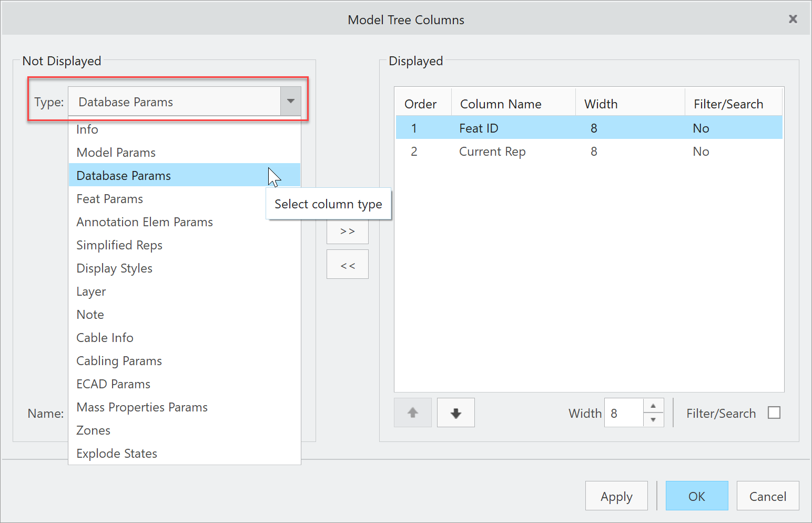The height and width of the screenshot is (523, 812).
Task: Toggle Filter/Search for Current Rep row
Action: tap(701, 152)
